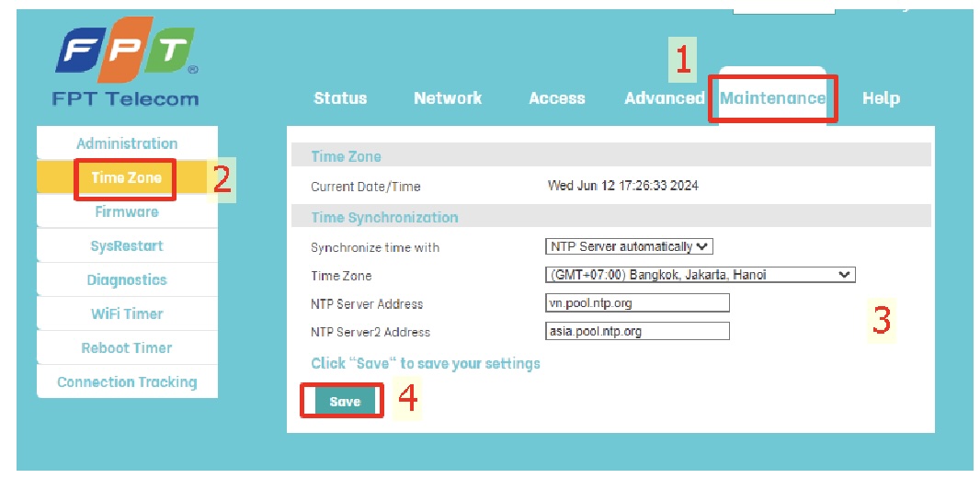Open the WiFi Timer settings
980x478 pixels.
pyautogui.click(x=127, y=314)
